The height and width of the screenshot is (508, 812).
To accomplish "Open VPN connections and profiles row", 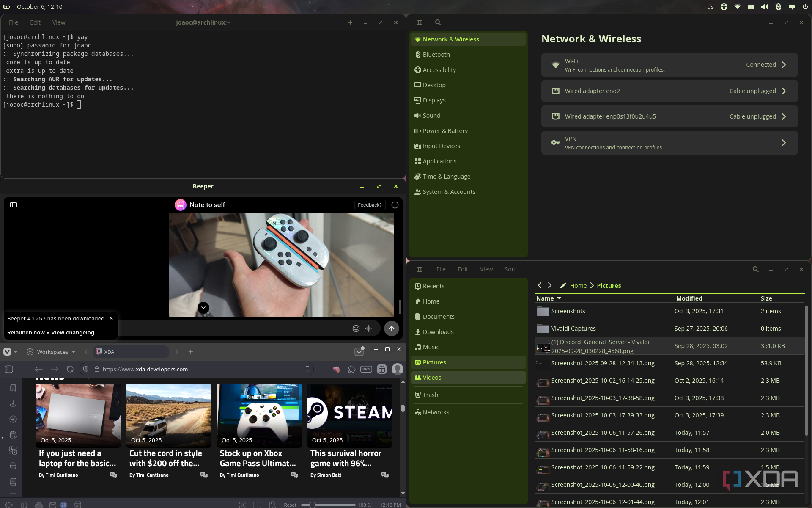I will click(669, 143).
